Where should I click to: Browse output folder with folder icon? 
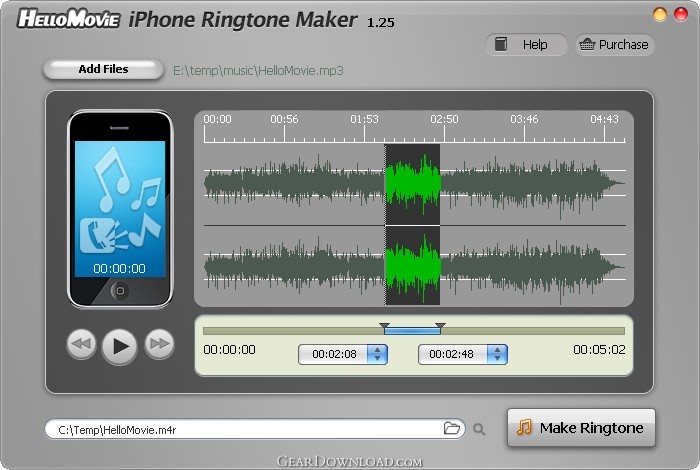point(452,428)
